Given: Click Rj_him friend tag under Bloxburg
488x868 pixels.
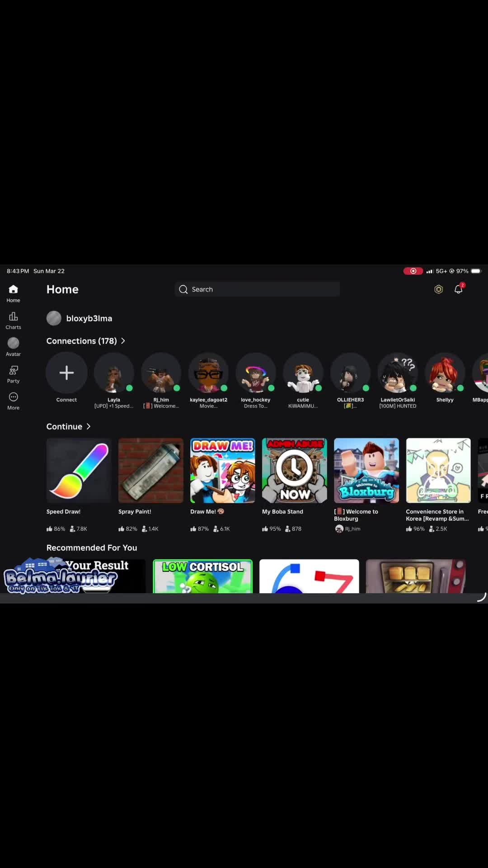Looking at the screenshot, I should [x=348, y=529].
